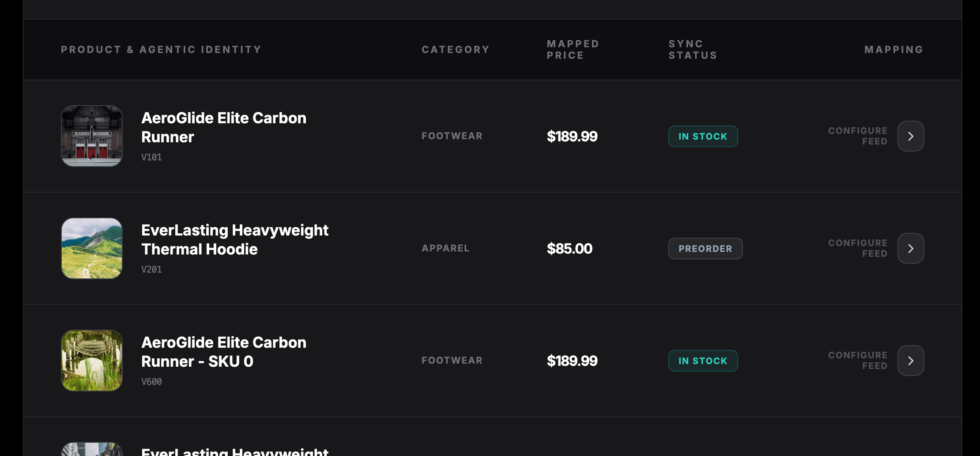Open EverLasting Heavyweight Thermal Hoodie V201 title

[x=234, y=239]
